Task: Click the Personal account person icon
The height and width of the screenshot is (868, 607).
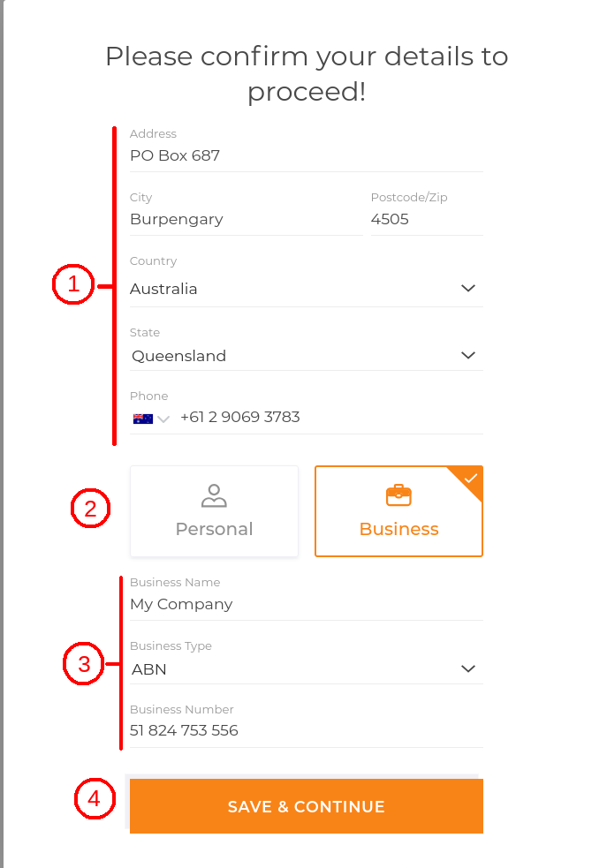Action: (214, 495)
